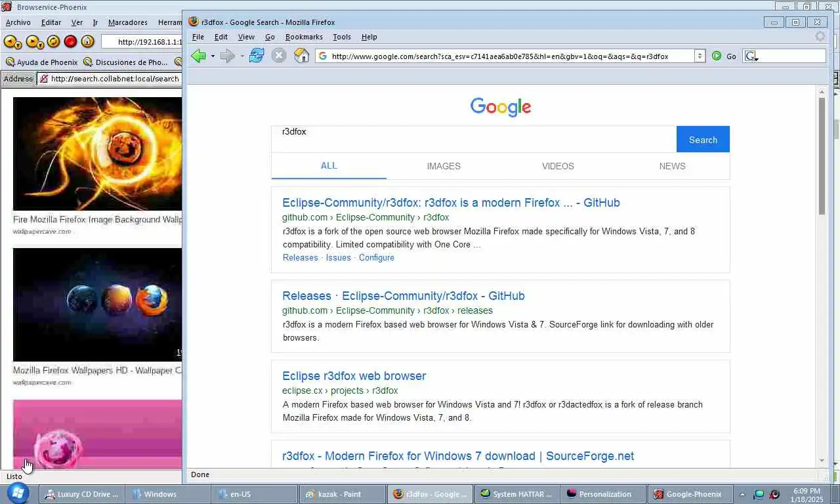Image resolution: width=840 pixels, height=504 pixels.
Task: Open the search engine selector dropdown
Action: (x=751, y=56)
